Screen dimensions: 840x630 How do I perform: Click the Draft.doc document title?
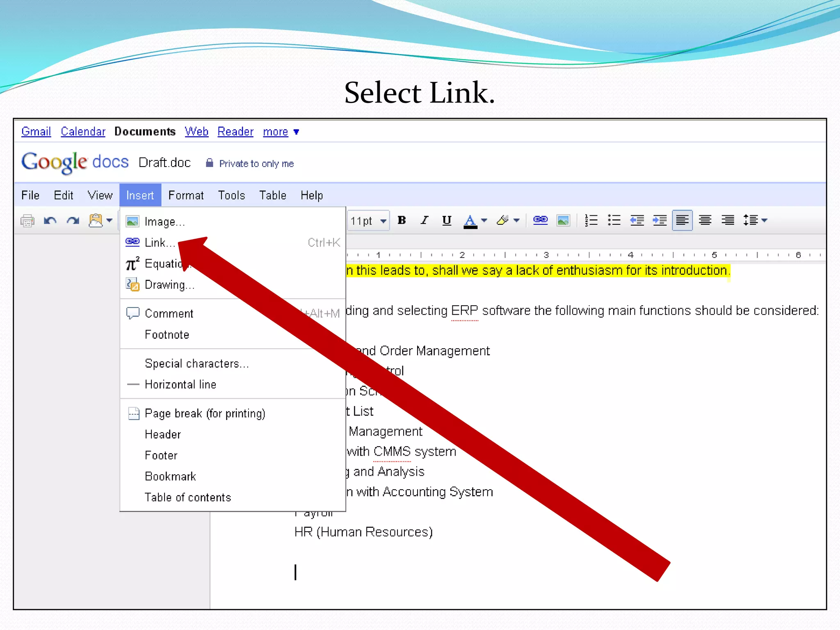[164, 163]
